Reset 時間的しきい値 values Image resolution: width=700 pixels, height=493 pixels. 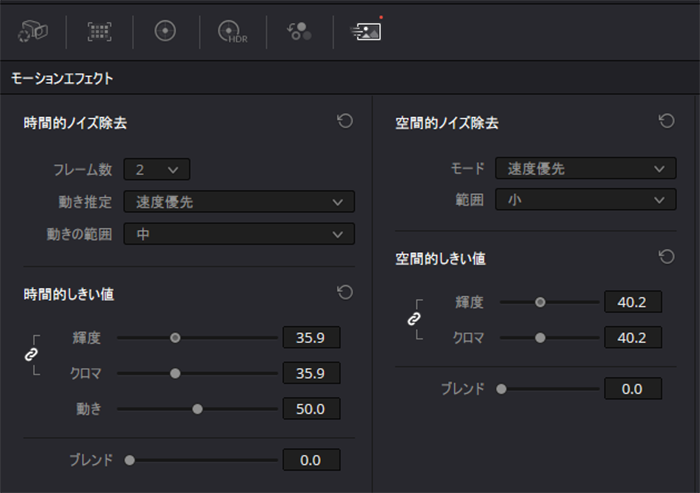pos(345,292)
